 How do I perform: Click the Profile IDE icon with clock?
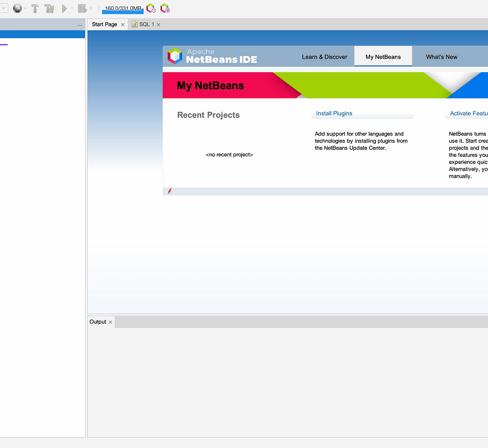[150, 8]
